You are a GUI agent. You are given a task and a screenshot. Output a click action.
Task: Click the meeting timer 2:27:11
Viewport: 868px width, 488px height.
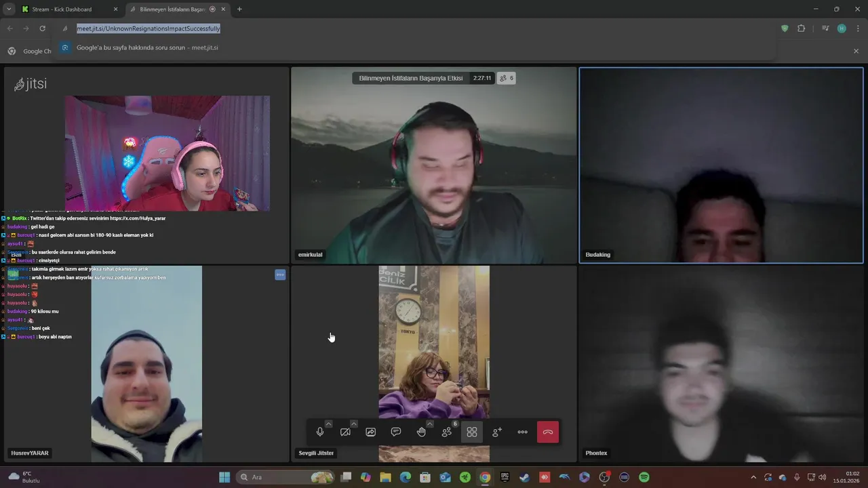click(x=482, y=78)
